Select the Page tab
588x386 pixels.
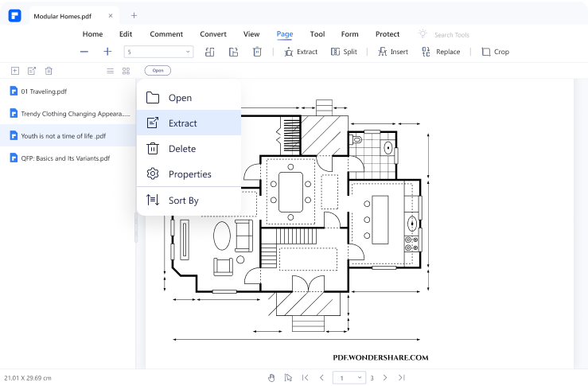(285, 34)
